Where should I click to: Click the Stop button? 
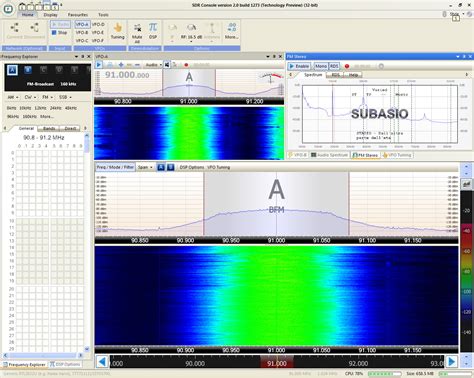pos(59,32)
